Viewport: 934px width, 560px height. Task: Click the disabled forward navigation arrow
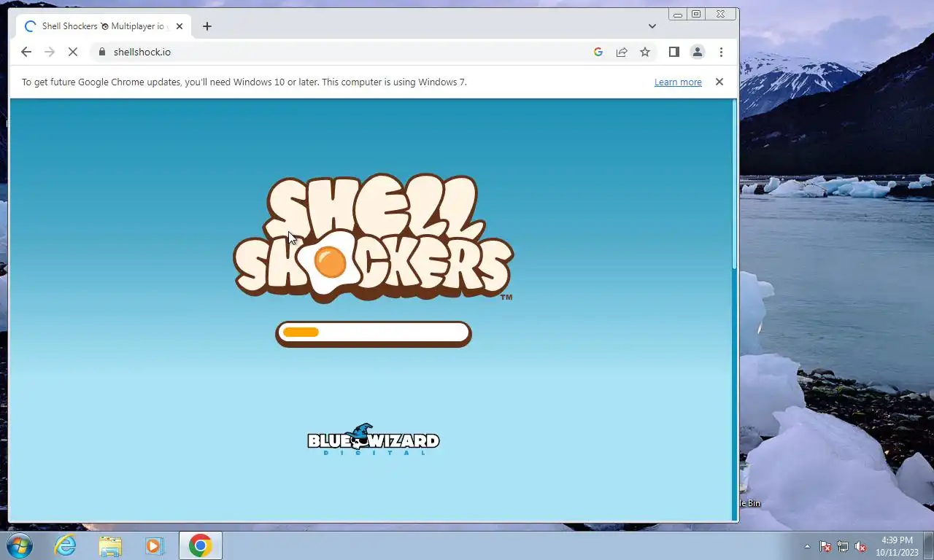50,52
